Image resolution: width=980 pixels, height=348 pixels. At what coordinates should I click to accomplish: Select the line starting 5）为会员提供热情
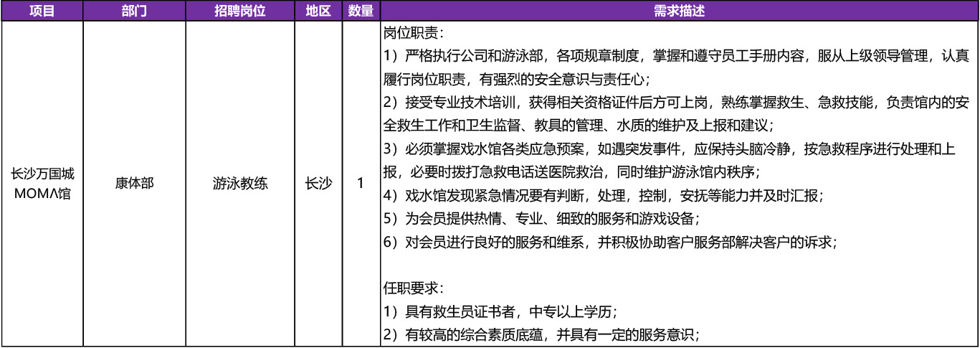pyautogui.click(x=541, y=219)
